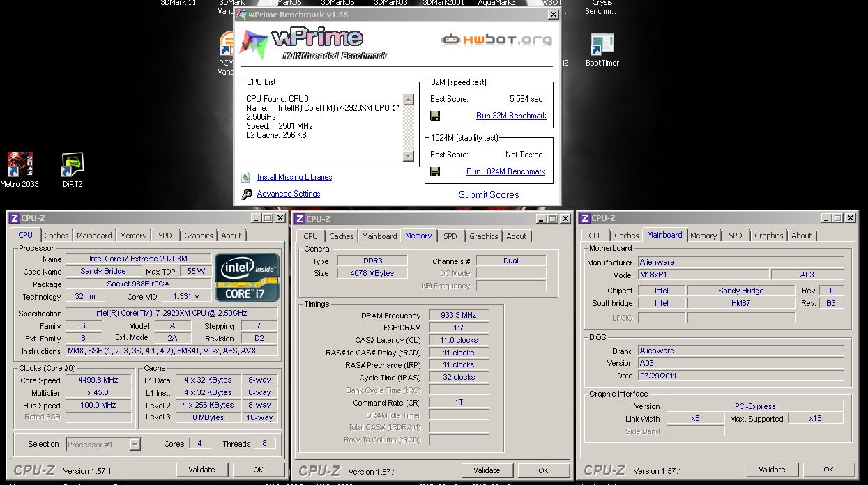This screenshot has width=868, height=485.
Task: Select CPU tab in CPU-Z window showing Motherboard
Action: click(596, 236)
